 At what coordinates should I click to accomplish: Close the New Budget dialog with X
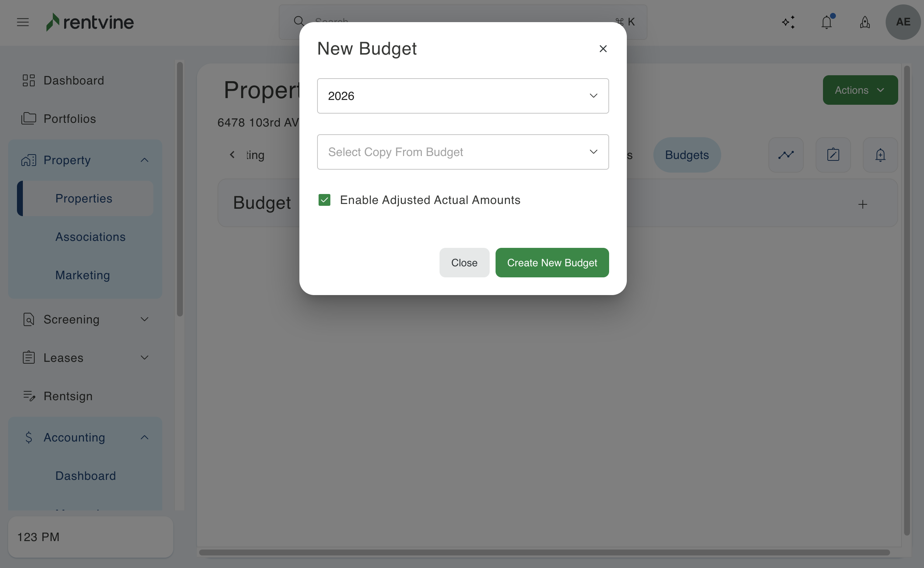pos(603,49)
